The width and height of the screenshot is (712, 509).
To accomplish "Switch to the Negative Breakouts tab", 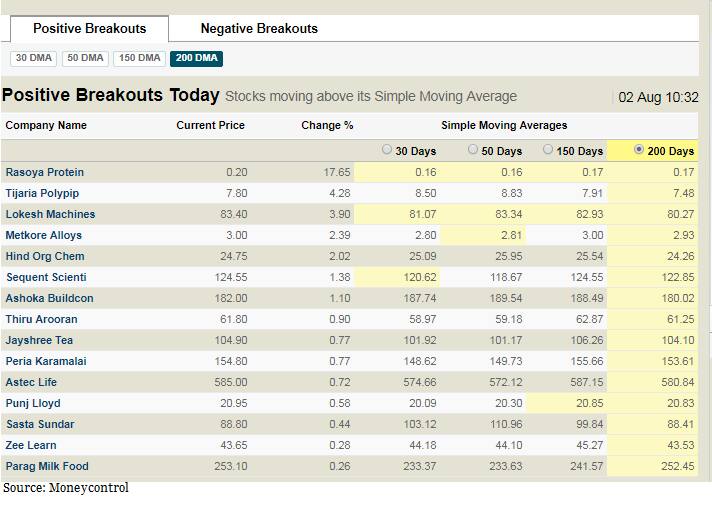I will (x=259, y=29).
